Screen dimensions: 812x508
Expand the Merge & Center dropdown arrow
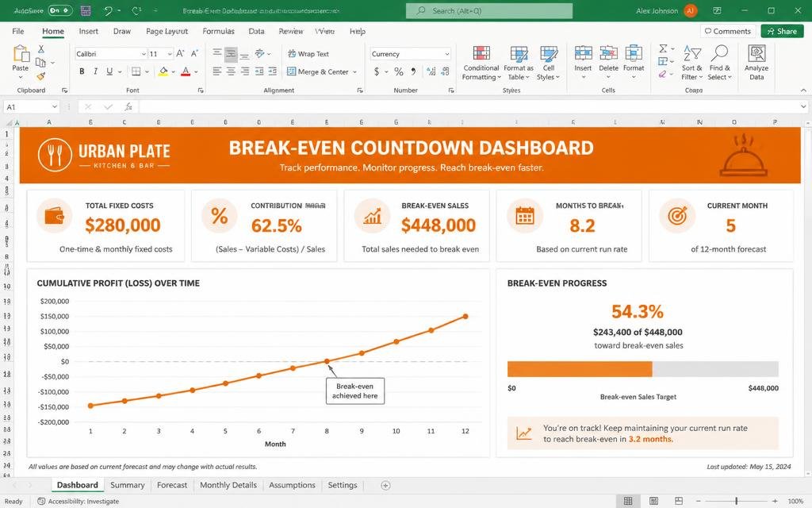tap(354, 72)
